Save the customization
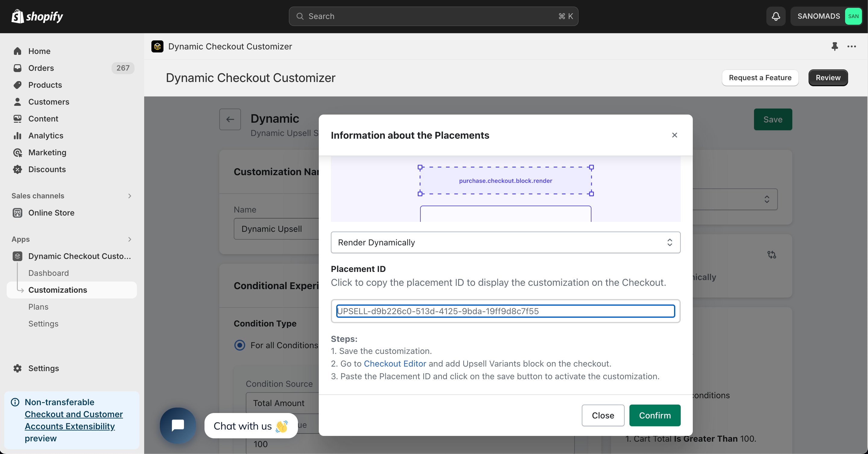868x454 pixels. 773,119
